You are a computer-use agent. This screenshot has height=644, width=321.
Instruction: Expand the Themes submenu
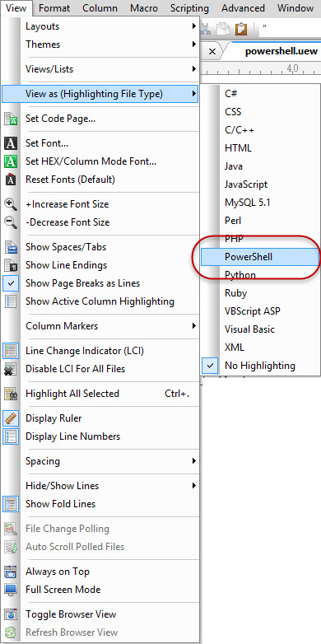[100, 44]
